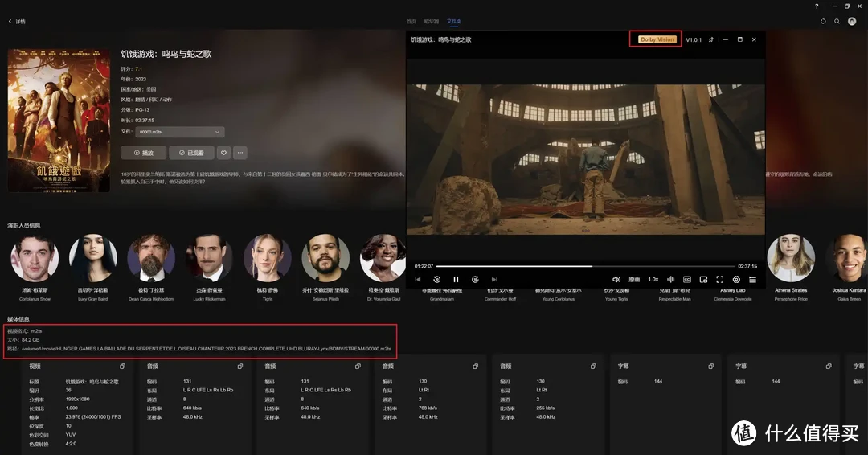
Task: Pin the player window on top
Action: tap(711, 39)
